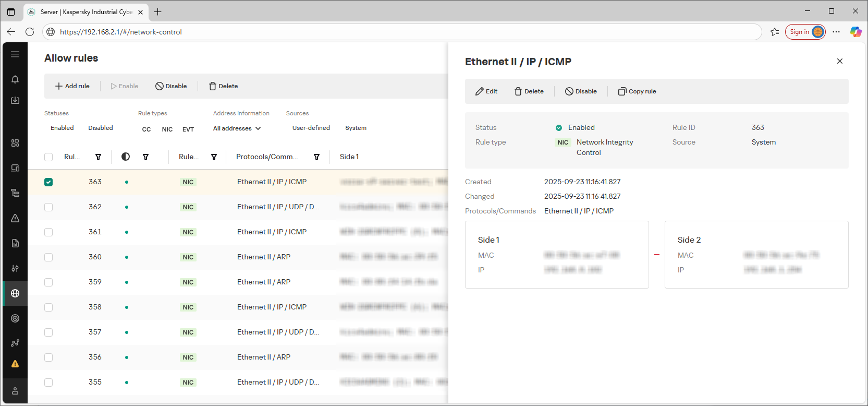Uncheck the checkbox for rule 363
Viewport: 868px width, 406px height.
tap(48, 182)
